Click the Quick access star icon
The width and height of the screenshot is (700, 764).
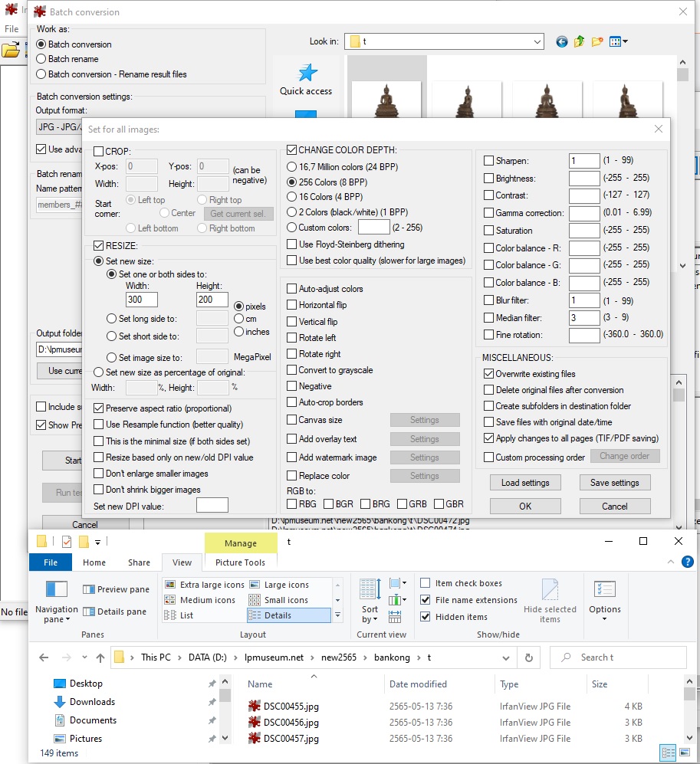click(307, 73)
